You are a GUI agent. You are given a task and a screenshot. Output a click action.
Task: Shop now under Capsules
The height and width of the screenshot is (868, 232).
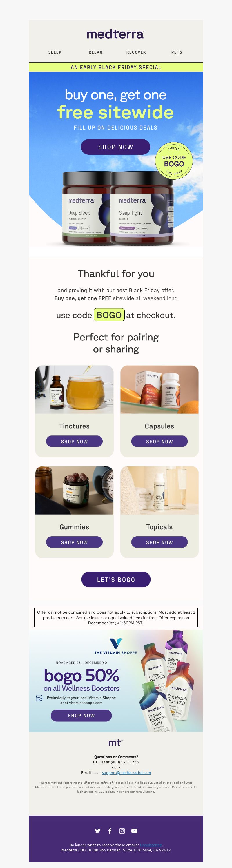pyautogui.click(x=159, y=442)
